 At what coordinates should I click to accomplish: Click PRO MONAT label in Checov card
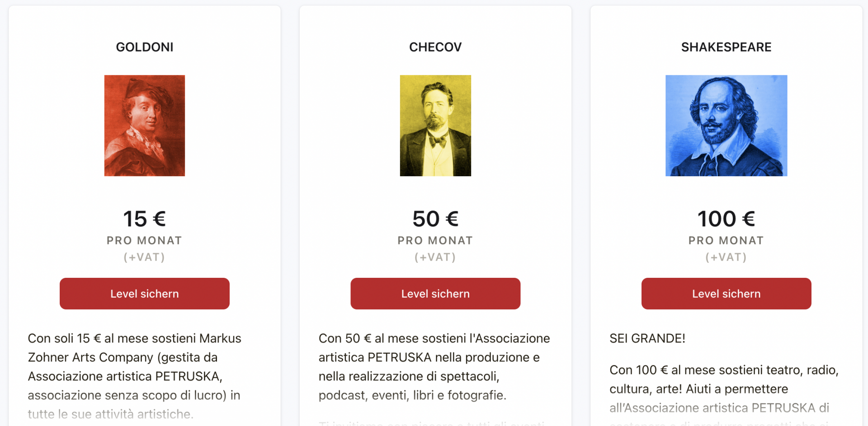coord(435,240)
